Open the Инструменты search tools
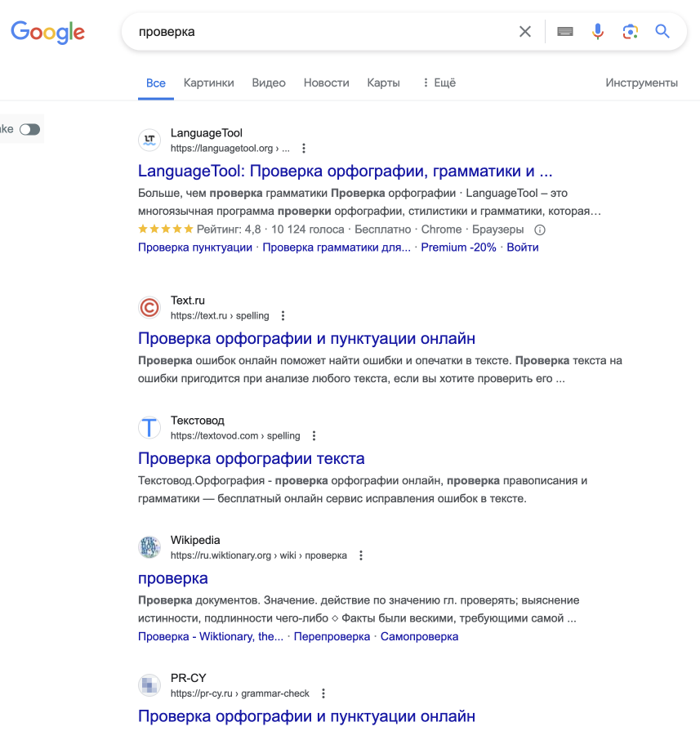The image size is (700, 731). 641,82
